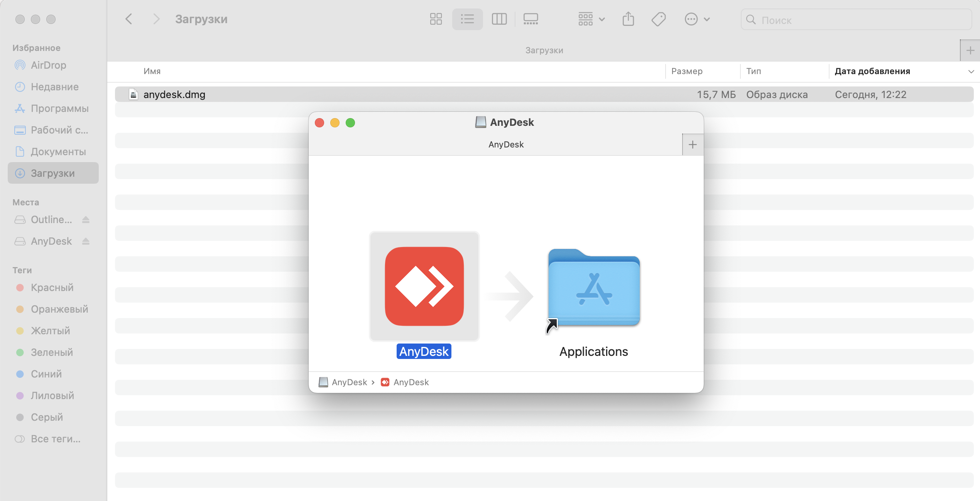Open the group-by options dropdown

coord(591,19)
